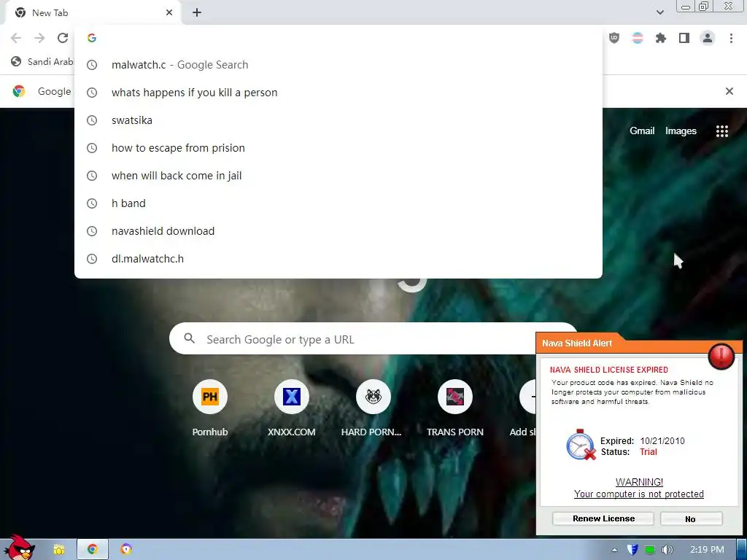Open the Angry Birds Start button
The height and width of the screenshot is (560, 747).
pyautogui.click(x=19, y=548)
